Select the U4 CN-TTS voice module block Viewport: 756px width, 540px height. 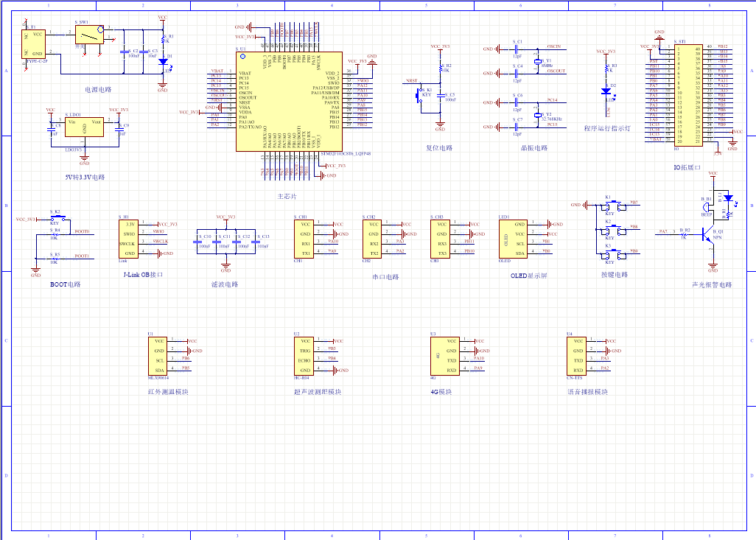tap(577, 356)
